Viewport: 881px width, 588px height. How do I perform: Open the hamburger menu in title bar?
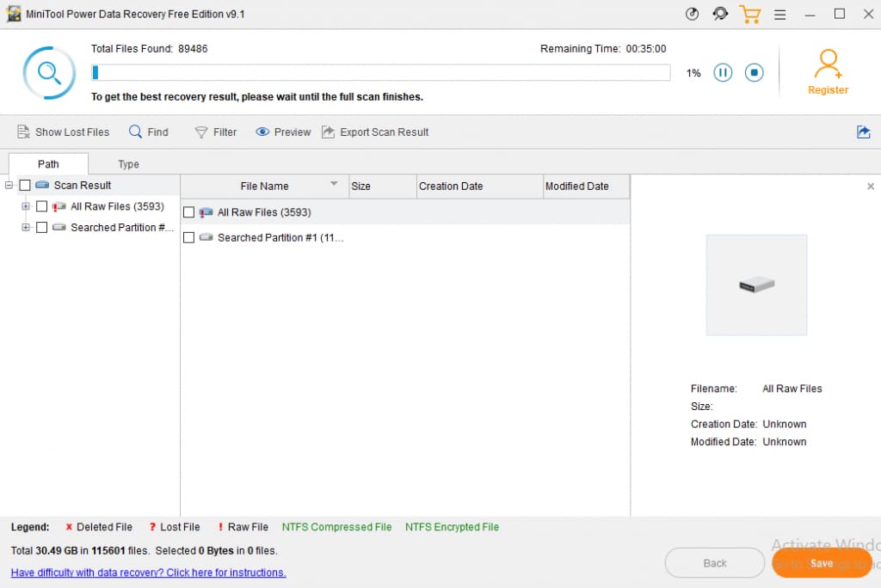pos(779,15)
